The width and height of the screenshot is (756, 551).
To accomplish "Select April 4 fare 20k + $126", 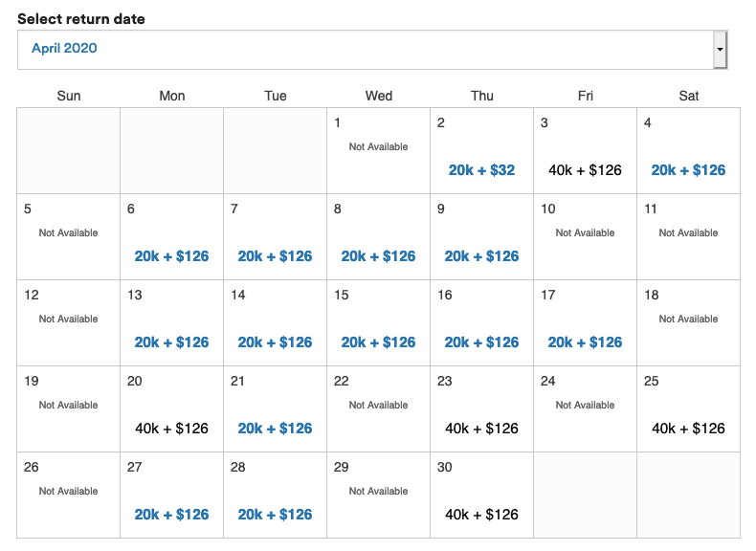I will 688,170.
